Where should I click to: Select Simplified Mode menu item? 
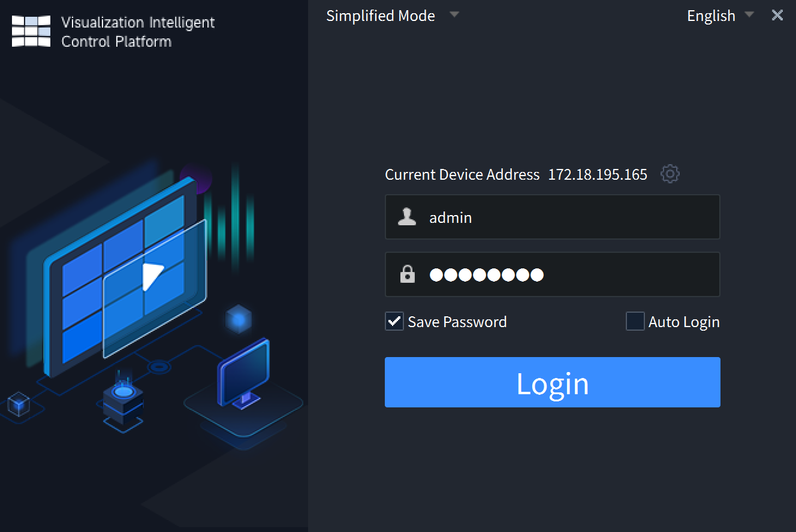pos(381,16)
